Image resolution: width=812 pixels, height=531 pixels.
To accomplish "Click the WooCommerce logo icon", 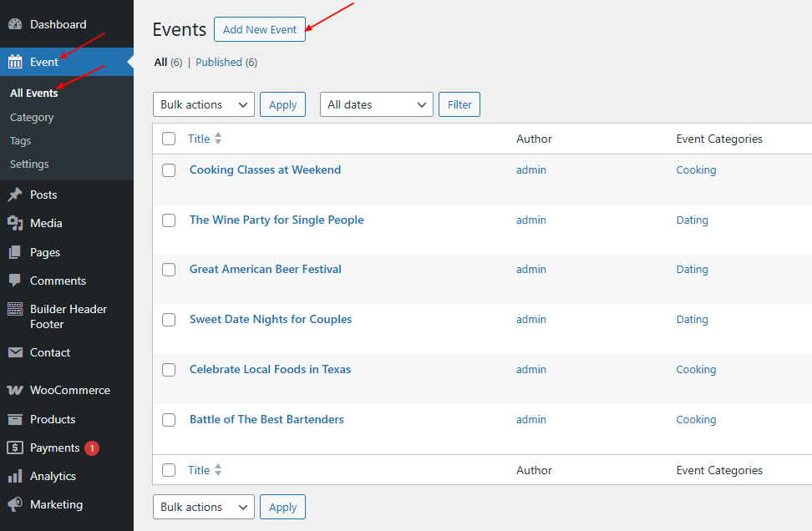I will (15, 390).
